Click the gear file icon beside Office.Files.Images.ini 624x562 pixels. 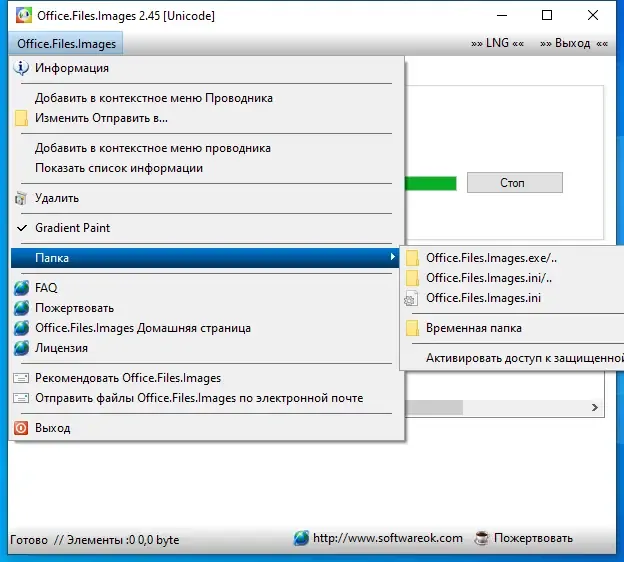pyautogui.click(x=411, y=298)
